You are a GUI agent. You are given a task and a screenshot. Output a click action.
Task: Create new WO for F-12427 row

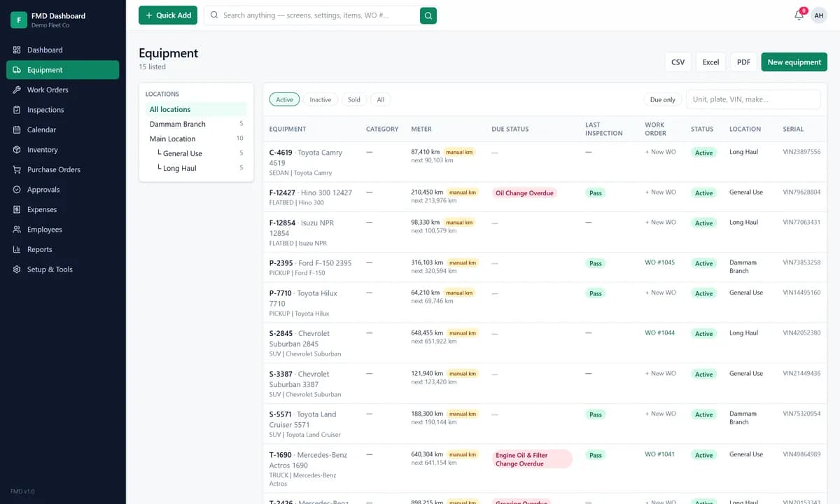[661, 192]
